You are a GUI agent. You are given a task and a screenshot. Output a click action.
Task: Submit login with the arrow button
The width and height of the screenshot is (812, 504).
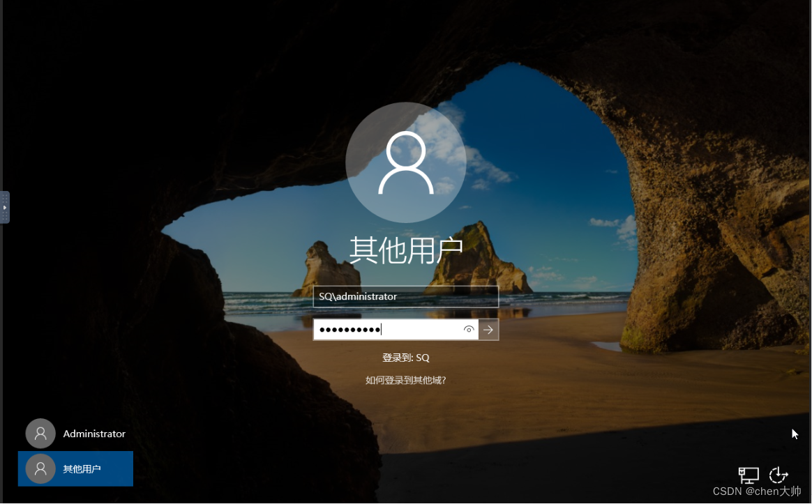tap(488, 330)
